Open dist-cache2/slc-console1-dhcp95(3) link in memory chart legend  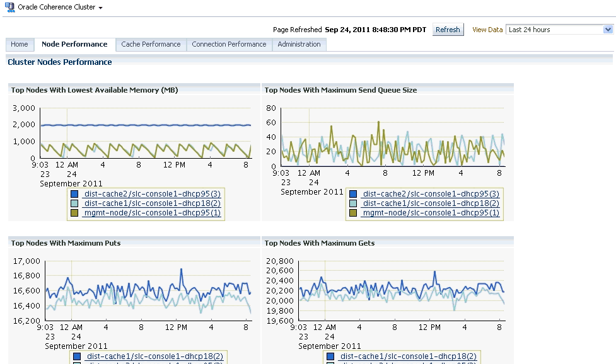pyautogui.click(x=153, y=194)
